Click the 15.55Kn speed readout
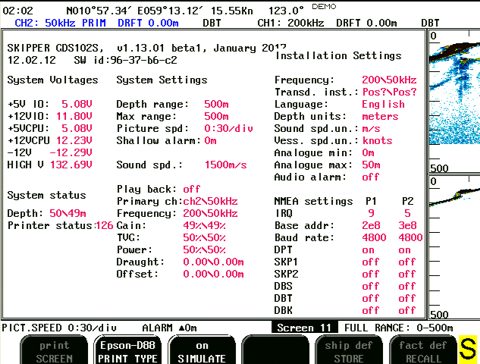 coord(232,11)
